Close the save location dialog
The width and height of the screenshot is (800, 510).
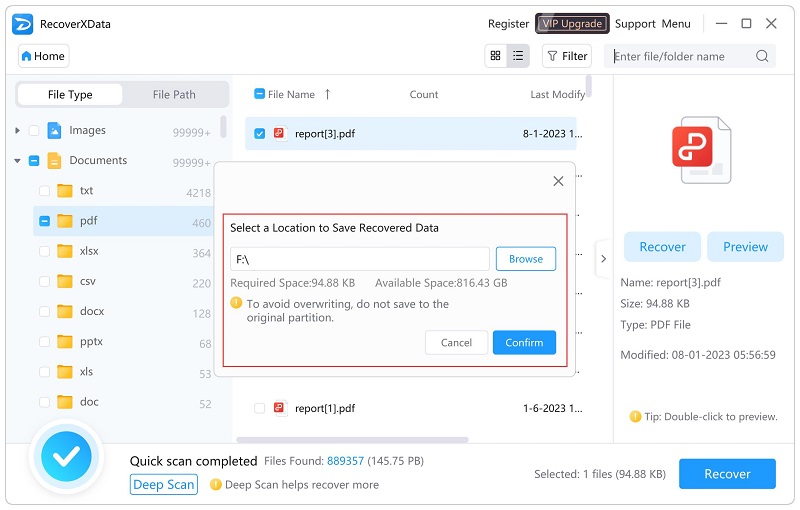pos(558,181)
